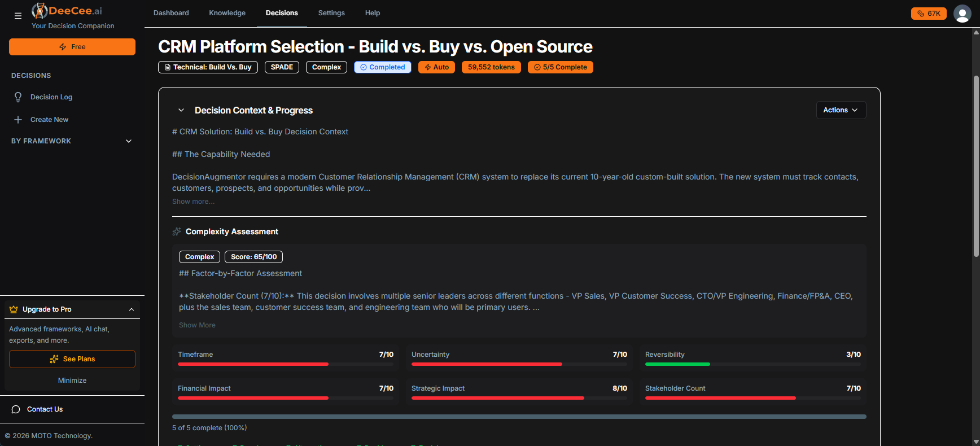This screenshot has width=980, height=446.
Task: Click the Contact Us chat bubble icon
Action: [16, 409]
